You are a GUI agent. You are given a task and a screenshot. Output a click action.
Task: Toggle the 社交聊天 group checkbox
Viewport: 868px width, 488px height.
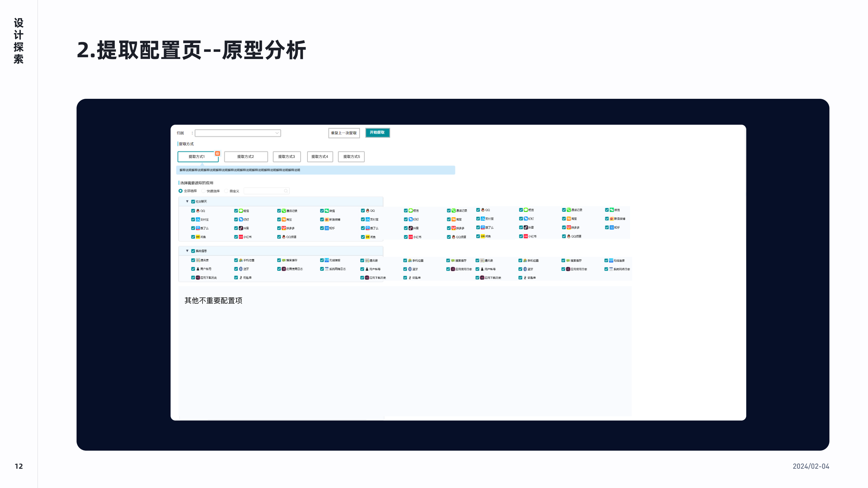193,202
